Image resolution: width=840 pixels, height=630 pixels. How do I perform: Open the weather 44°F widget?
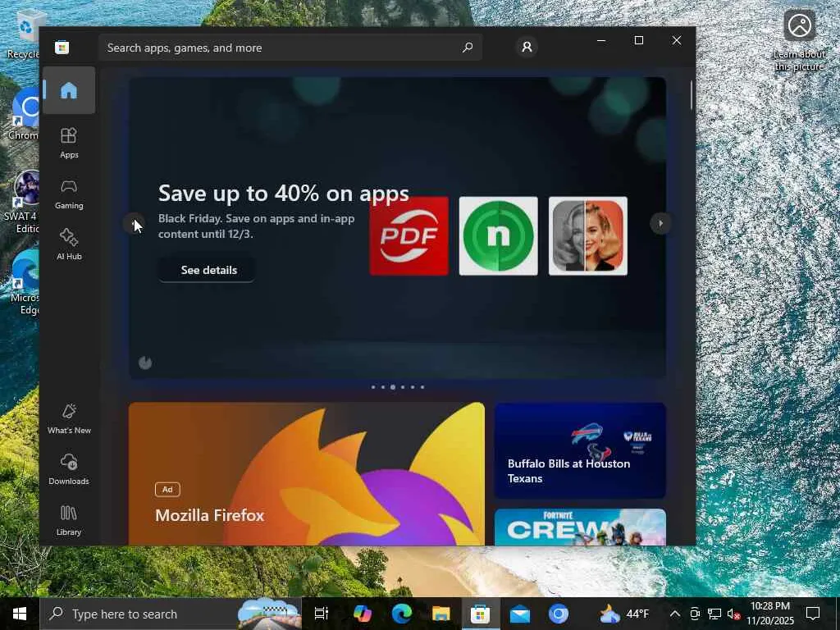click(x=624, y=614)
